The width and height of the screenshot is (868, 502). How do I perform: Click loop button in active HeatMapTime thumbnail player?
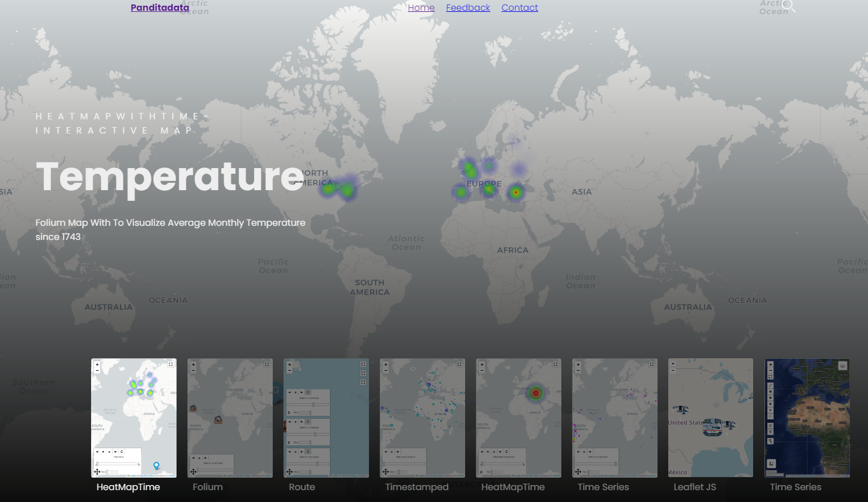tap(122, 452)
